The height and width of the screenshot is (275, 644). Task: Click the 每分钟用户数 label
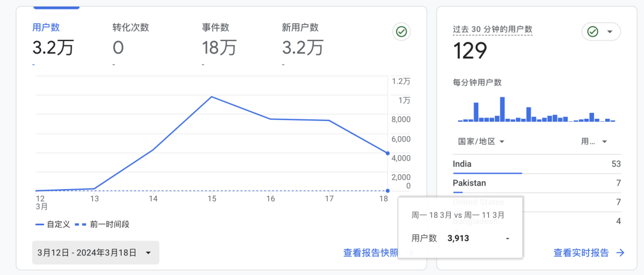(x=477, y=82)
